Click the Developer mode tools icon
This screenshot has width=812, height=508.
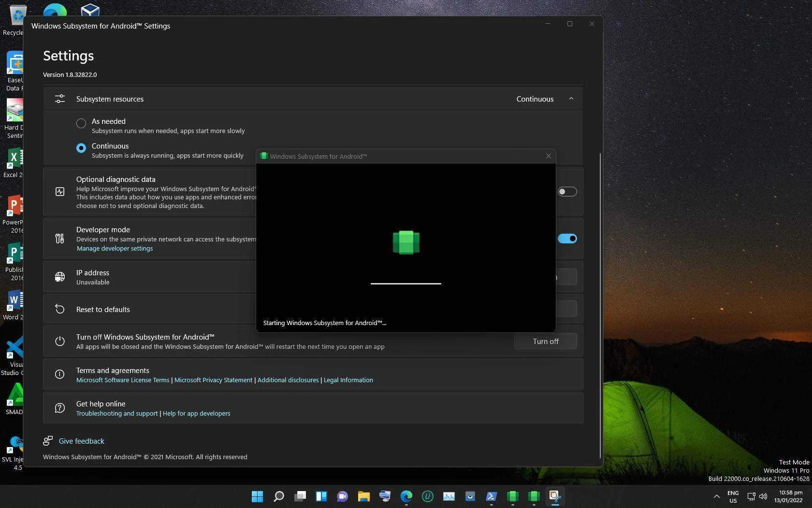coord(59,239)
